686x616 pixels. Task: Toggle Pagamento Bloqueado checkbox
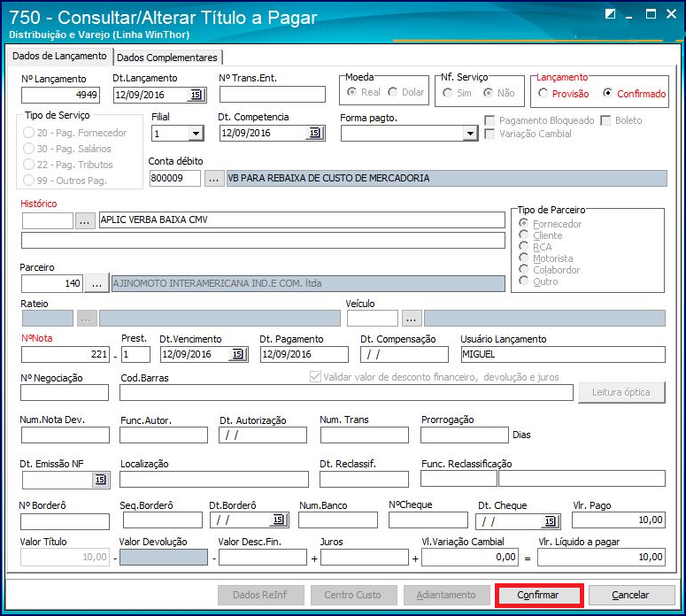(x=490, y=120)
